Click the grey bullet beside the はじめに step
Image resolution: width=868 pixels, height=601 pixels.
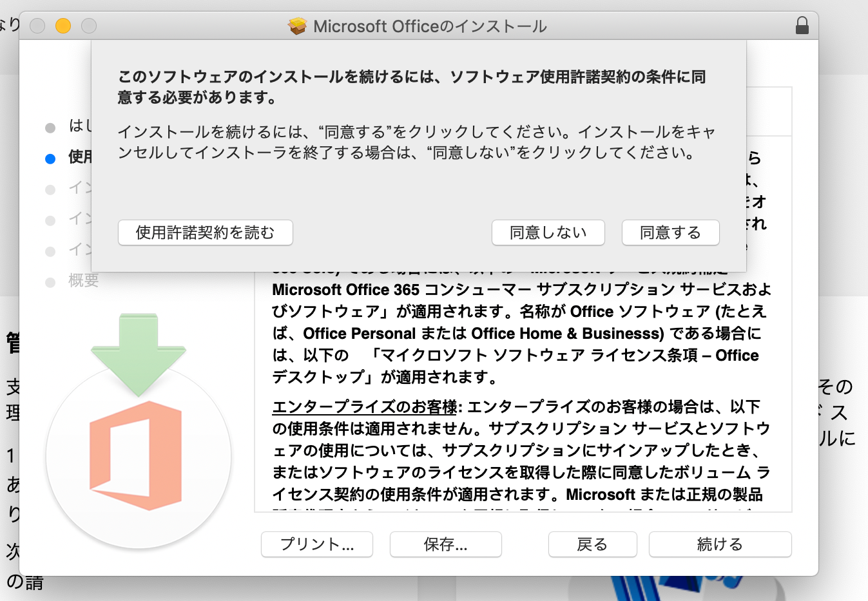(50, 128)
